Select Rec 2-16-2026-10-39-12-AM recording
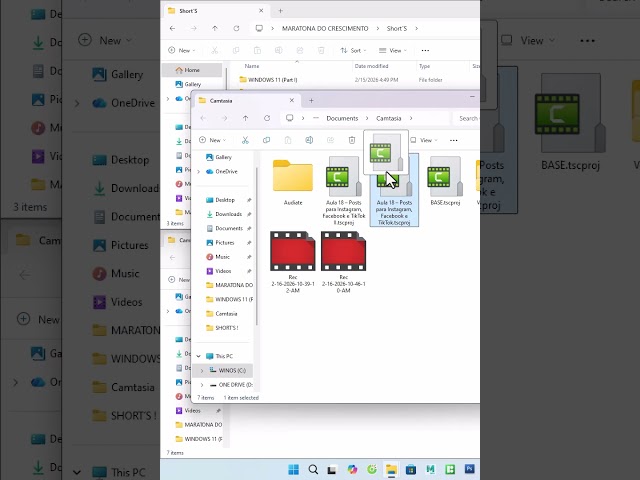Viewport: 640px width, 480px height. (293, 262)
